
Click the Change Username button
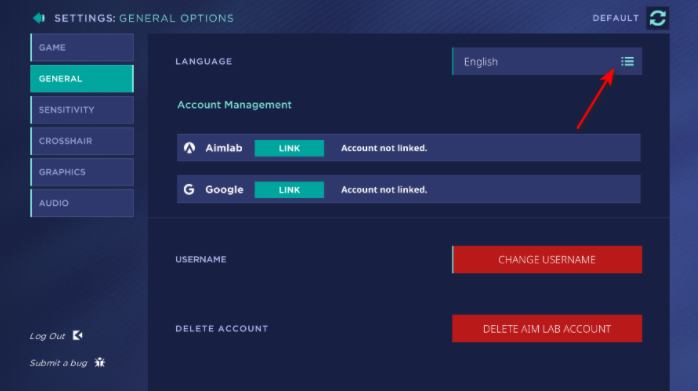(547, 260)
